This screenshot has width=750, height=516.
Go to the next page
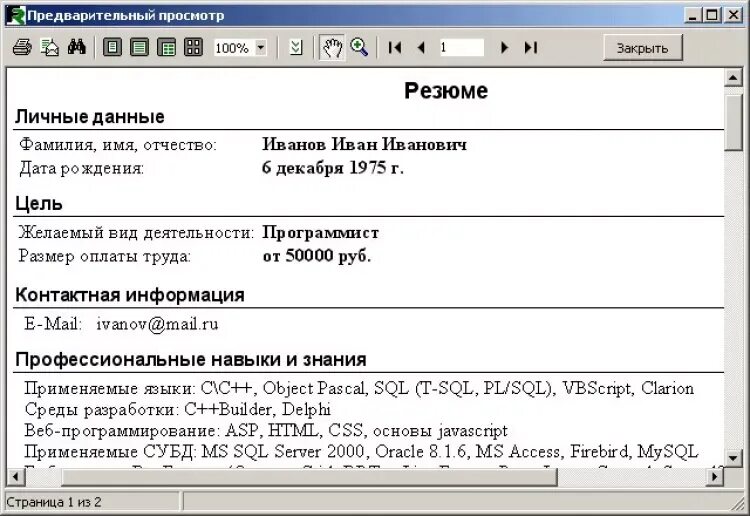point(504,47)
